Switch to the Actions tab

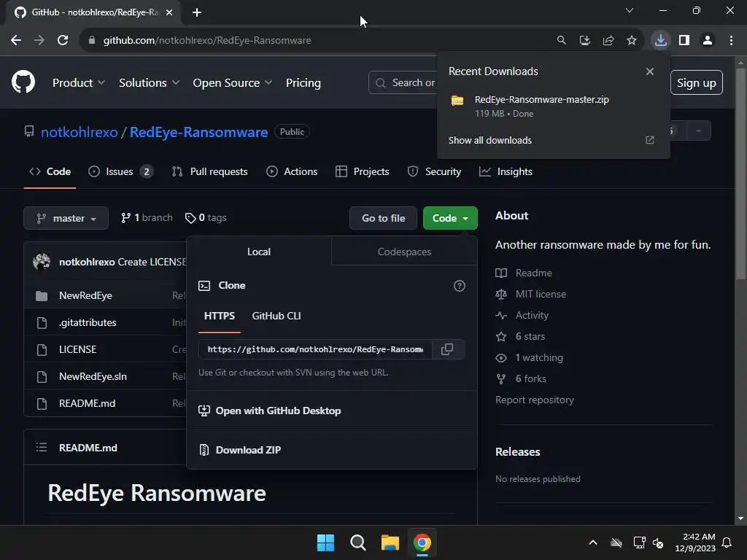292,171
